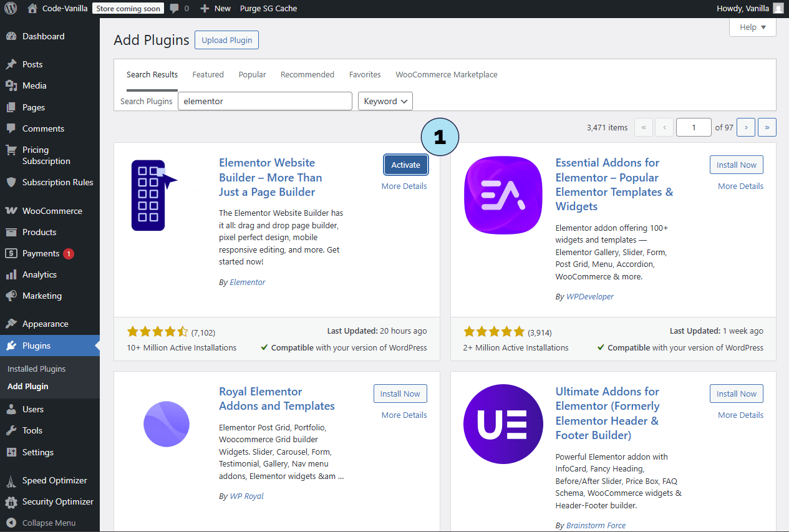Click the Upload Plugin button
The height and width of the screenshot is (532, 789).
226,40
